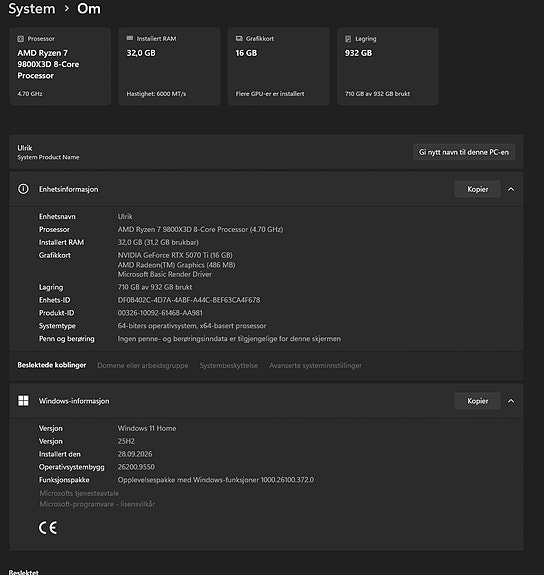This screenshot has height=575, width=544.
Task: Select the Systemtype 64-biters value
Action: click(192, 326)
